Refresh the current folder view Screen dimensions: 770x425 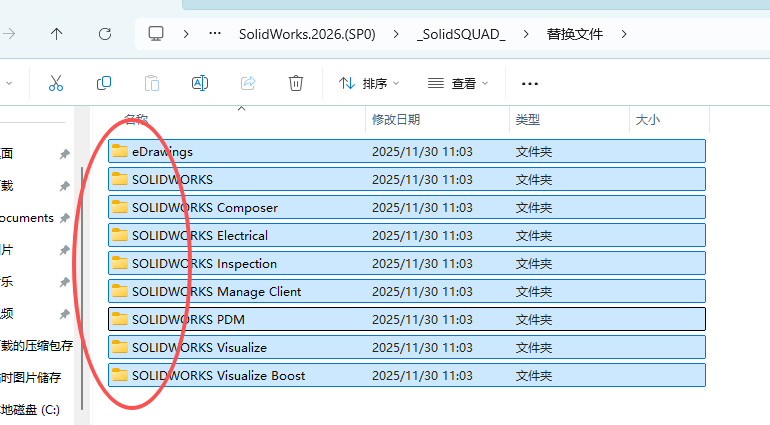pyautogui.click(x=105, y=34)
